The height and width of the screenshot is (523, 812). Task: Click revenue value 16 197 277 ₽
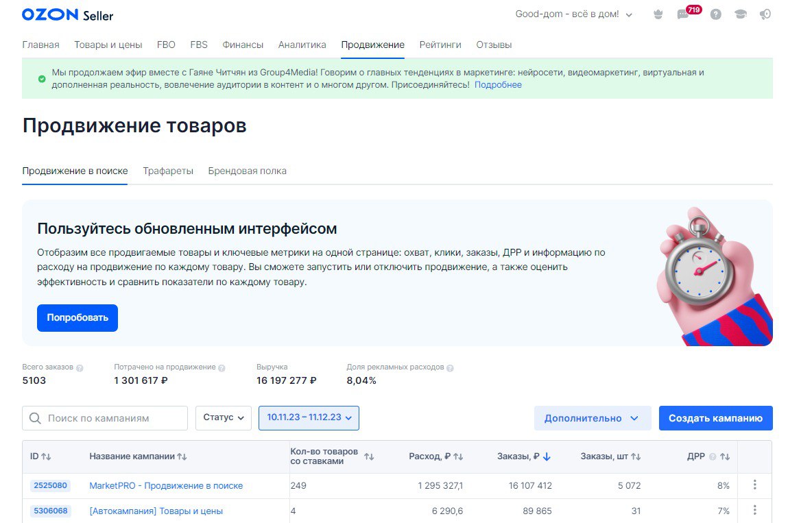tap(287, 380)
